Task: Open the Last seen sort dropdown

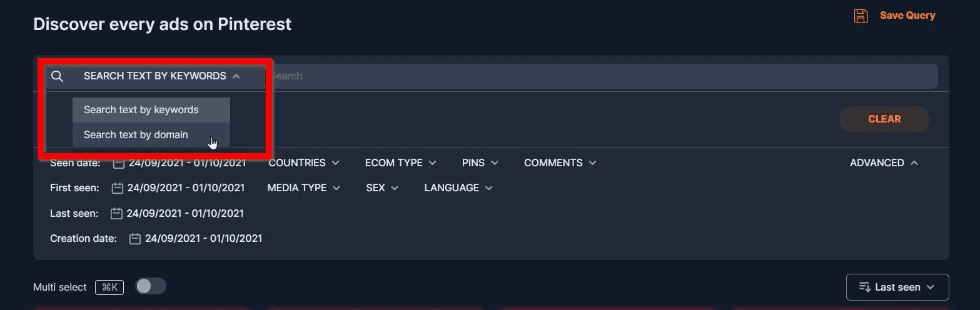Action: coord(897,287)
